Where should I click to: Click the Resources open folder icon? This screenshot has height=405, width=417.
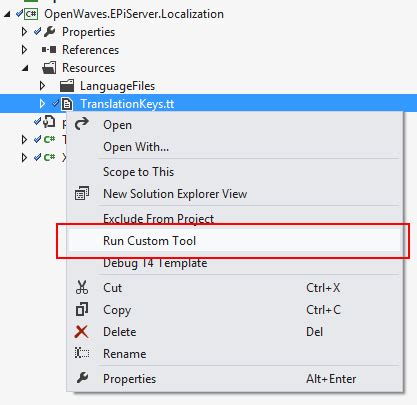49,68
